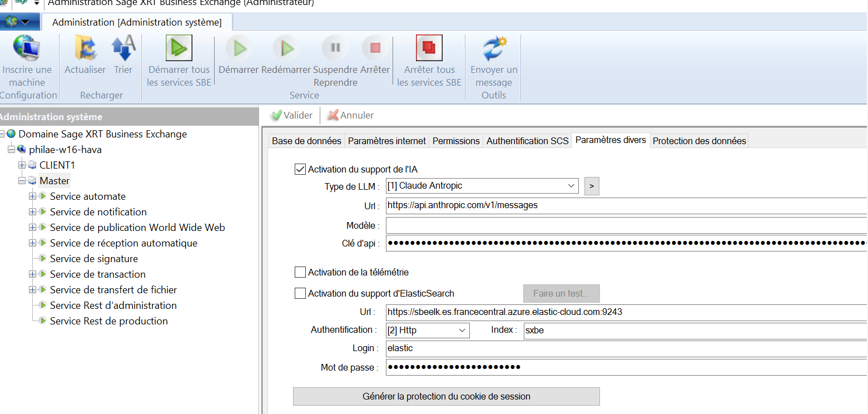The height and width of the screenshot is (414, 868).
Task: Expand the CLIENT1 tree node
Action: (22, 165)
